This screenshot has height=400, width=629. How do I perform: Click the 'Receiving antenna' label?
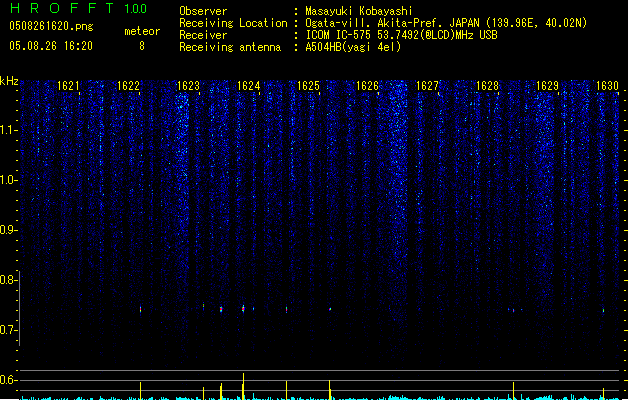coord(230,47)
